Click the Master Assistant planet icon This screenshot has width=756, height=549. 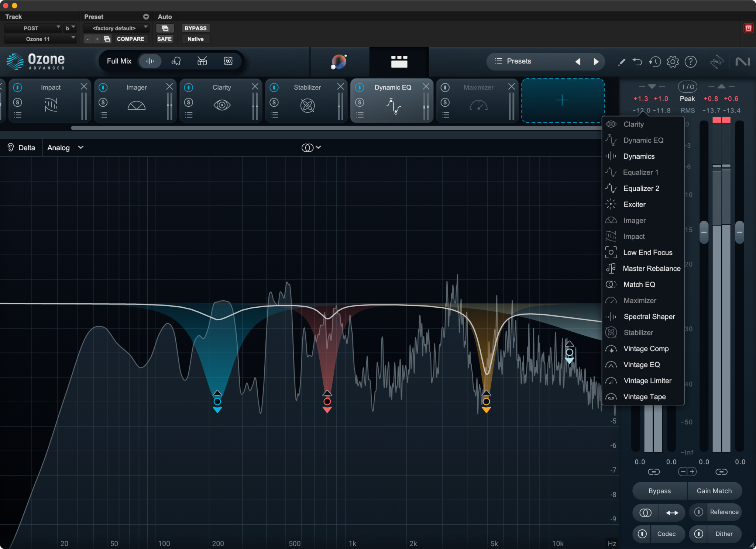point(339,61)
